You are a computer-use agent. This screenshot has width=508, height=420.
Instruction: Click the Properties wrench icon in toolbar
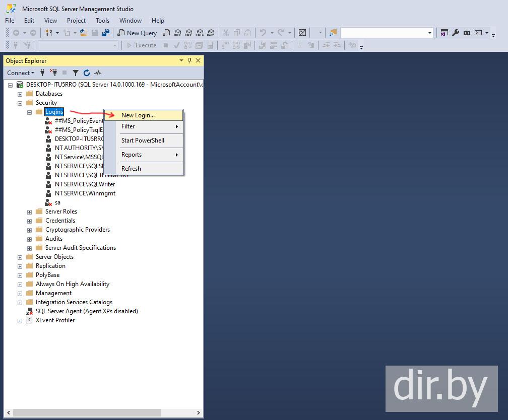[x=456, y=33]
